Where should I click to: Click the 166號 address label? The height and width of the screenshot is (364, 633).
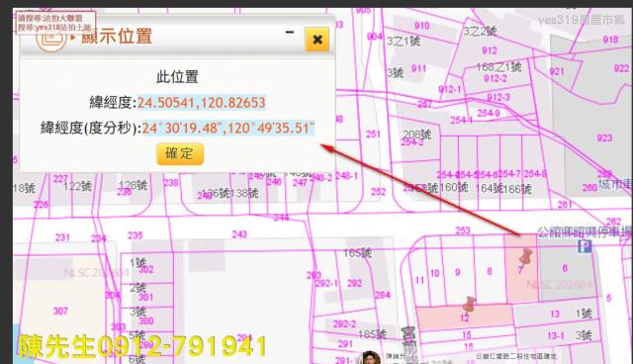coord(517,189)
